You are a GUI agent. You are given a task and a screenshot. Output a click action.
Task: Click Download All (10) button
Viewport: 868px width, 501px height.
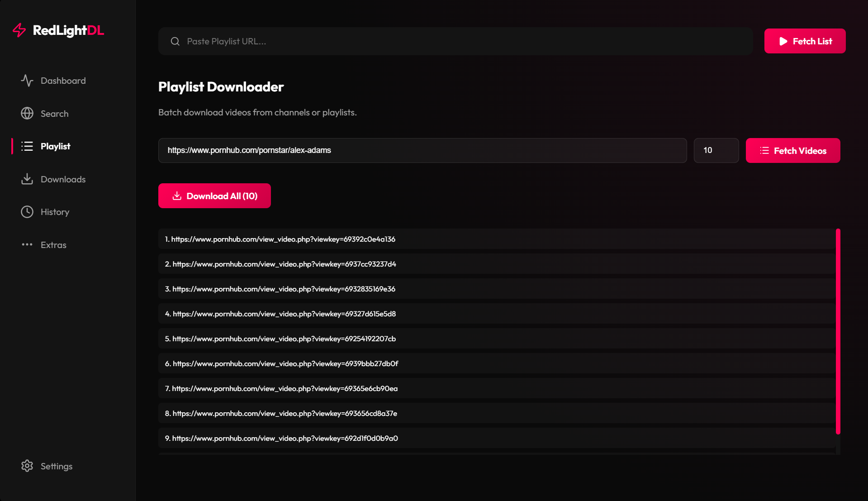click(x=214, y=196)
